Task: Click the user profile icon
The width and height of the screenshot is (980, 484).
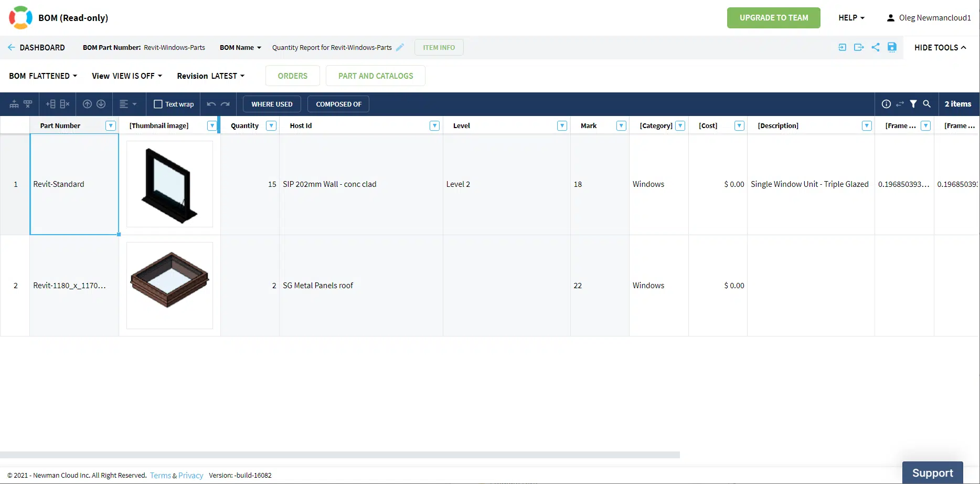Action: (890, 18)
